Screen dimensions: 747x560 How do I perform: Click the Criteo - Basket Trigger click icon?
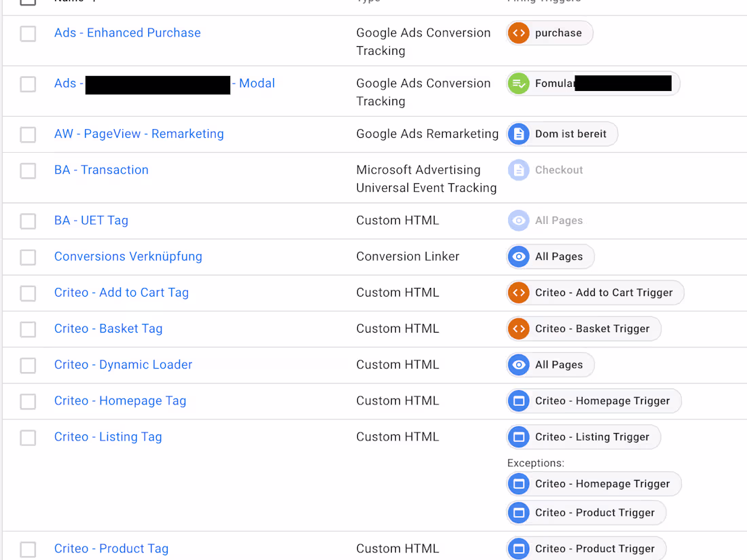click(518, 329)
